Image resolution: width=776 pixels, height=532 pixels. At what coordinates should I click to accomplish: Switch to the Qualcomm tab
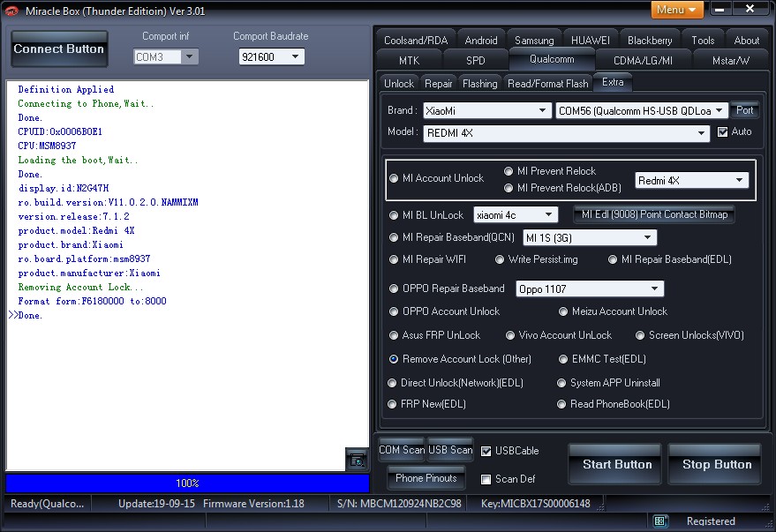point(552,59)
